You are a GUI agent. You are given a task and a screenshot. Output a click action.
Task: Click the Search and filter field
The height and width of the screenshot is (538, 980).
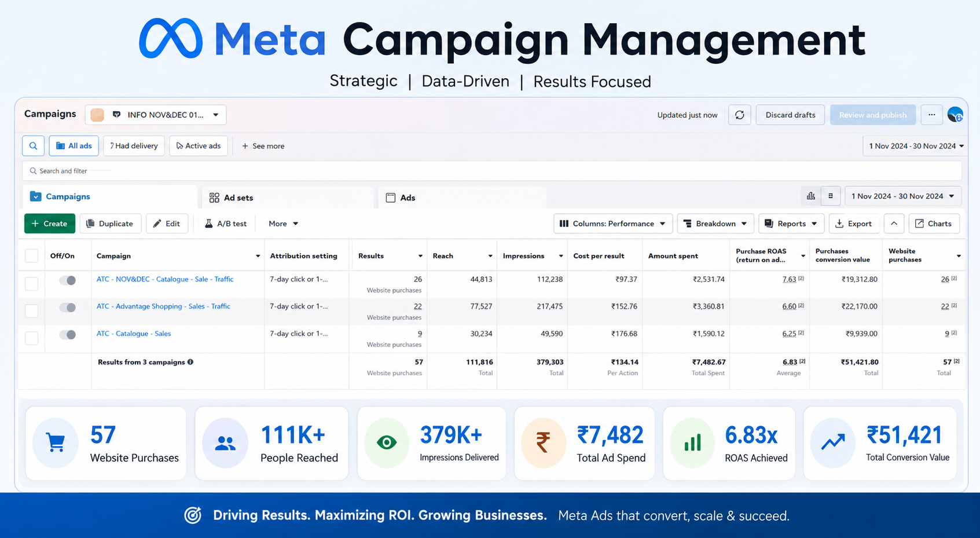pyautogui.click(x=492, y=171)
